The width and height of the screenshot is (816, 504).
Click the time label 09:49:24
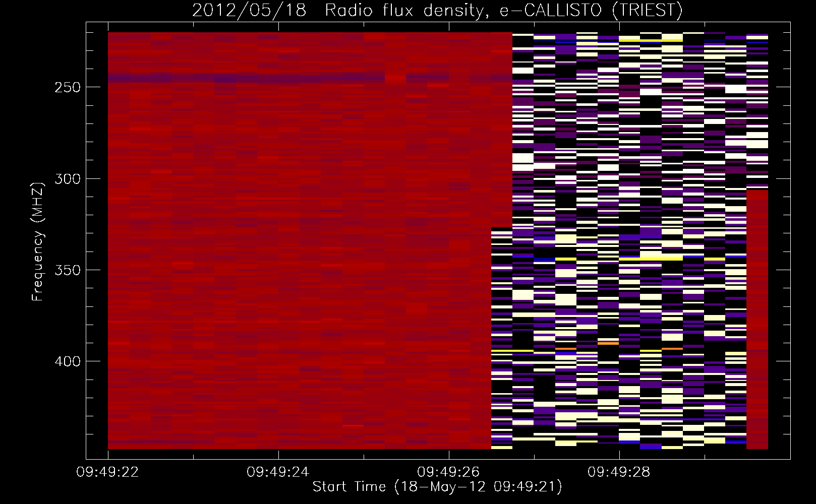point(278,472)
